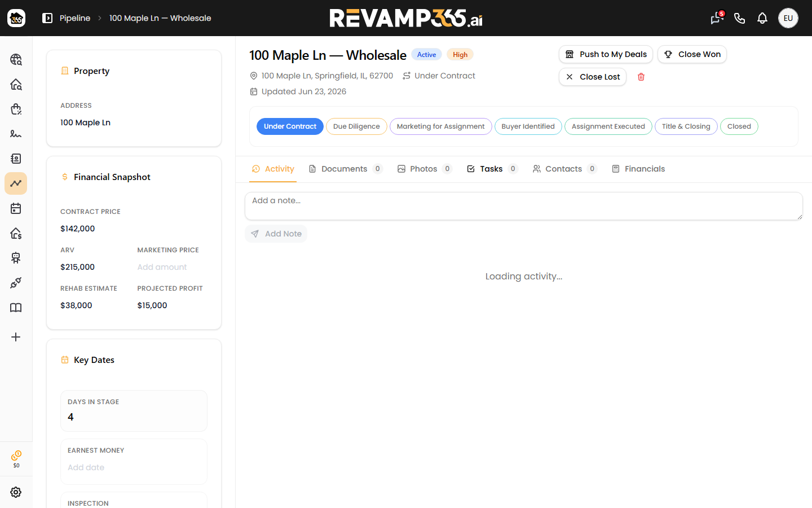Switch to the Documents tab

click(345, 169)
